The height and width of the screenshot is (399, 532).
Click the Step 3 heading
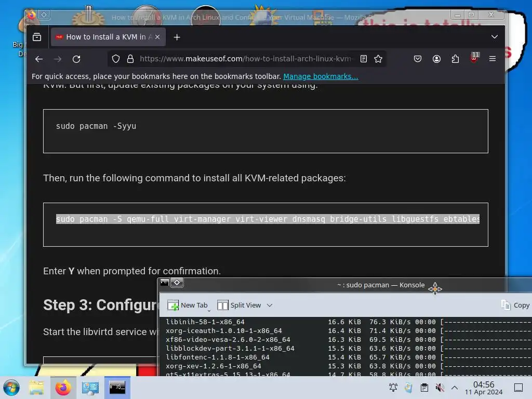pyautogui.click(x=100, y=305)
